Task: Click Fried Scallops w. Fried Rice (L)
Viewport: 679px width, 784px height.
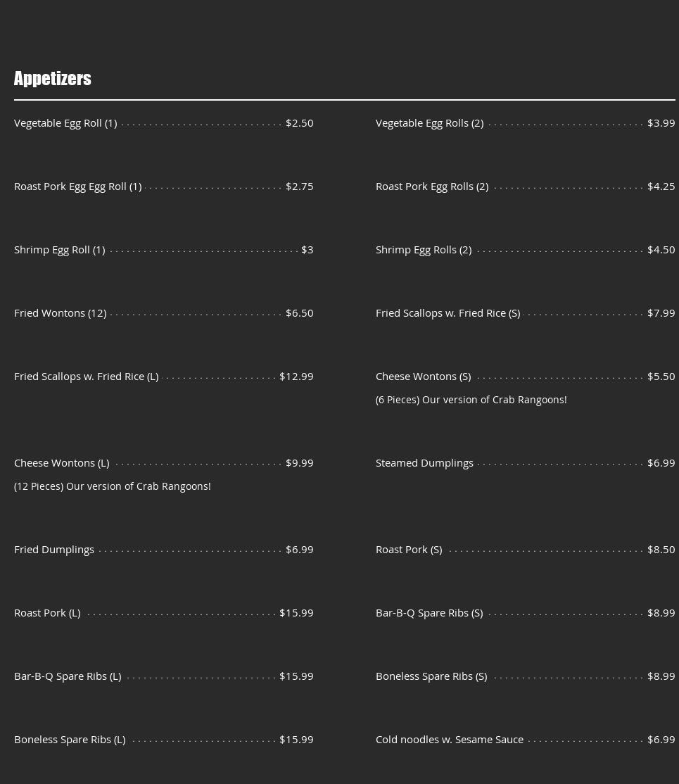Action: (x=86, y=377)
